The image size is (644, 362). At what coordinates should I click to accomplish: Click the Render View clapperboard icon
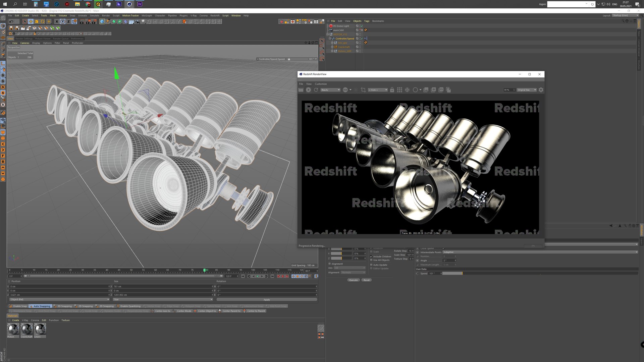coord(82,21)
